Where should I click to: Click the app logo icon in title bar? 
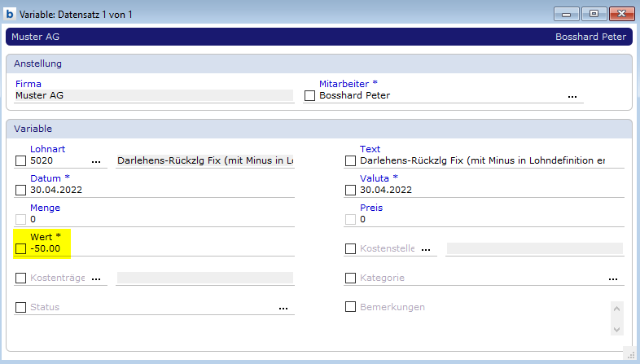point(10,13)
